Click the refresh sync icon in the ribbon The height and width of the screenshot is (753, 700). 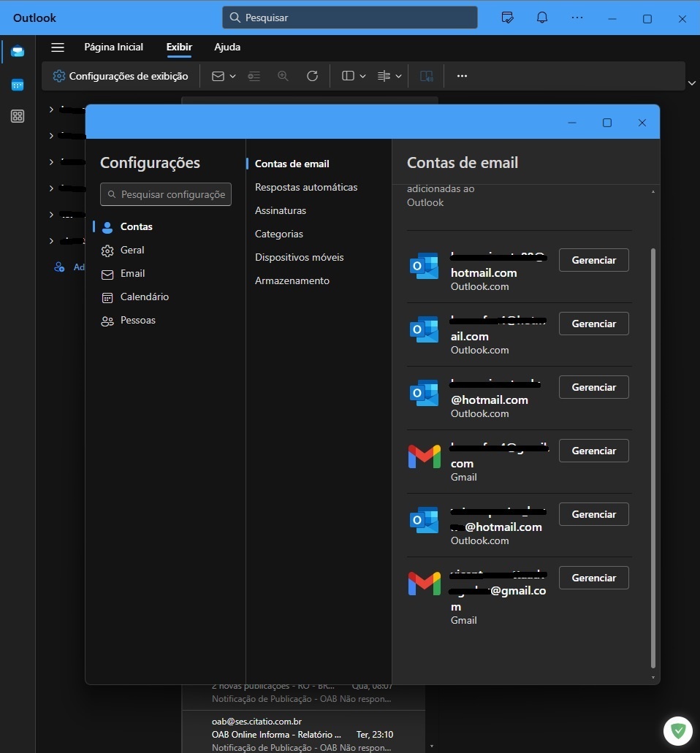(312, 76)
